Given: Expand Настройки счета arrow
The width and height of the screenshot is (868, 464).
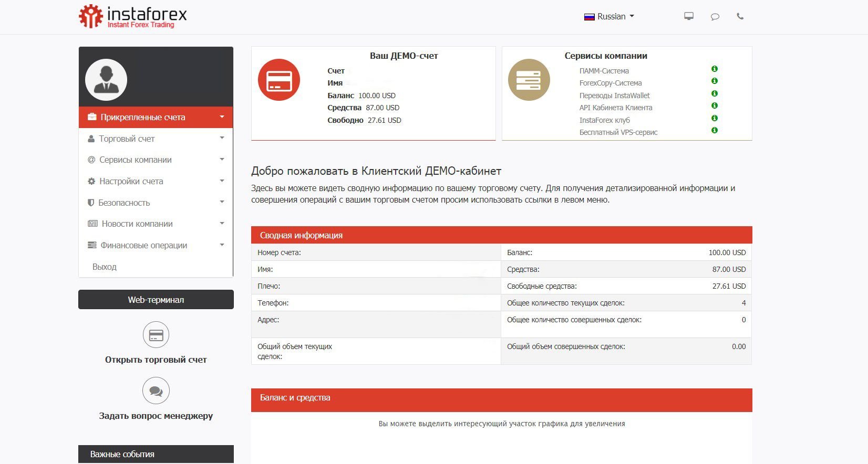Looking at the screenshot, I should pyautogui.click(x=222, y=181).
